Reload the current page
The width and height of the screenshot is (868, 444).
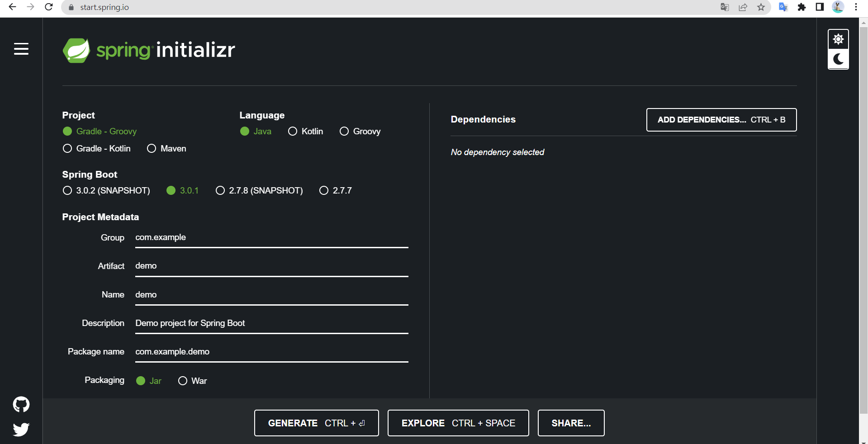pos(49,7)
